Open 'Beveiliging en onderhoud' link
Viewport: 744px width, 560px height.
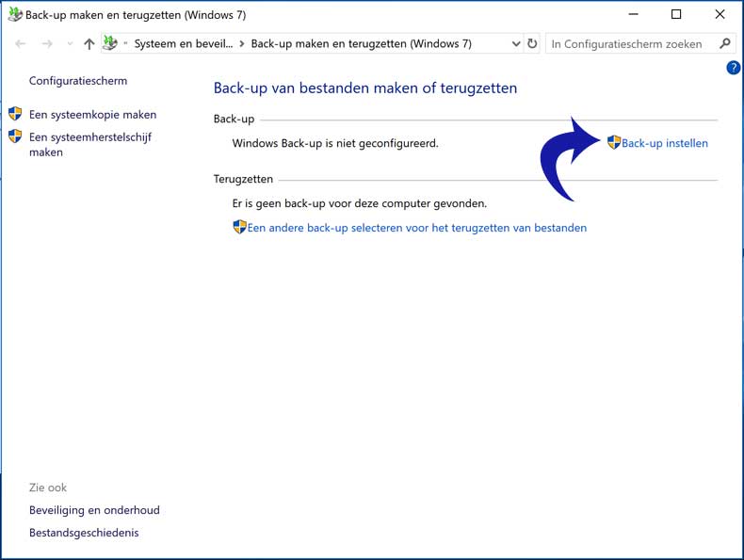pyautogui.click(x=94, y=510)
